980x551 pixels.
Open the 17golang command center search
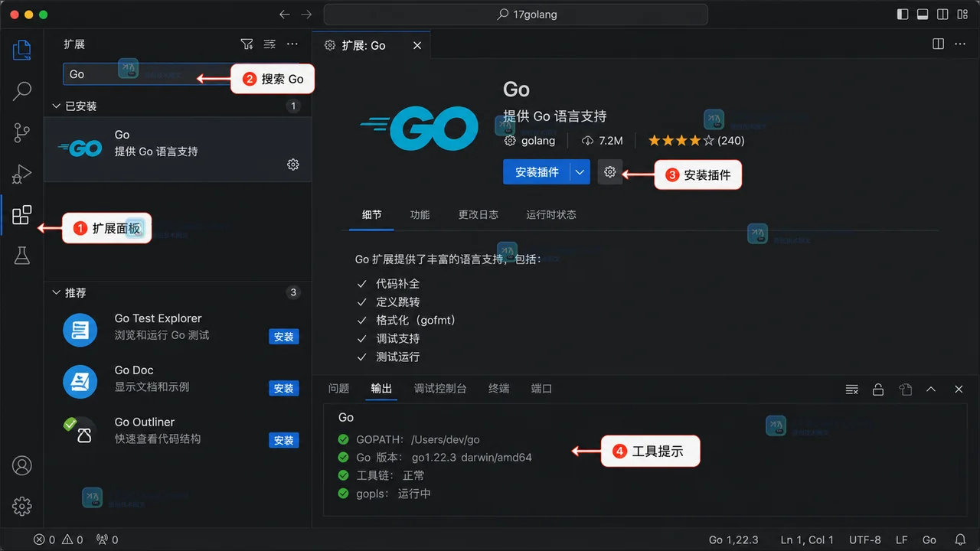click(515, 15)
